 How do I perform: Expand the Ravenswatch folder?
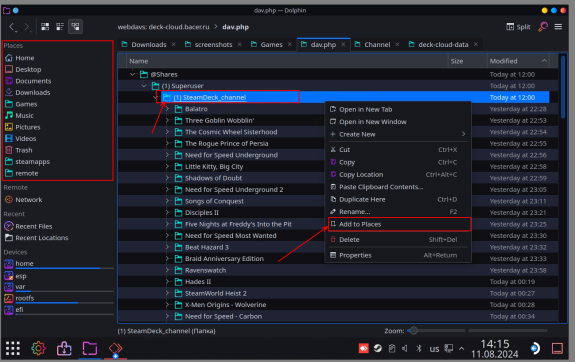pos(168,270)
